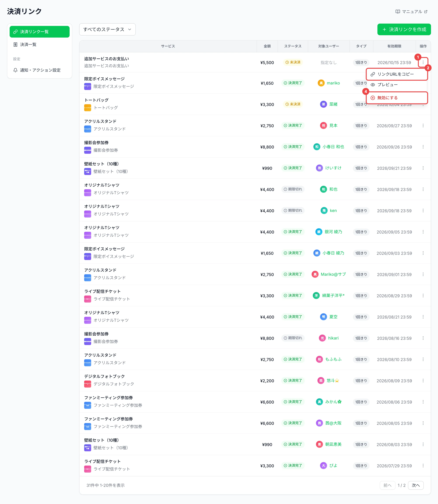Image resolution: width=438 pixels, height=504 pixels.
Task: Click the 金額 column header
Action: click(267, 46)
